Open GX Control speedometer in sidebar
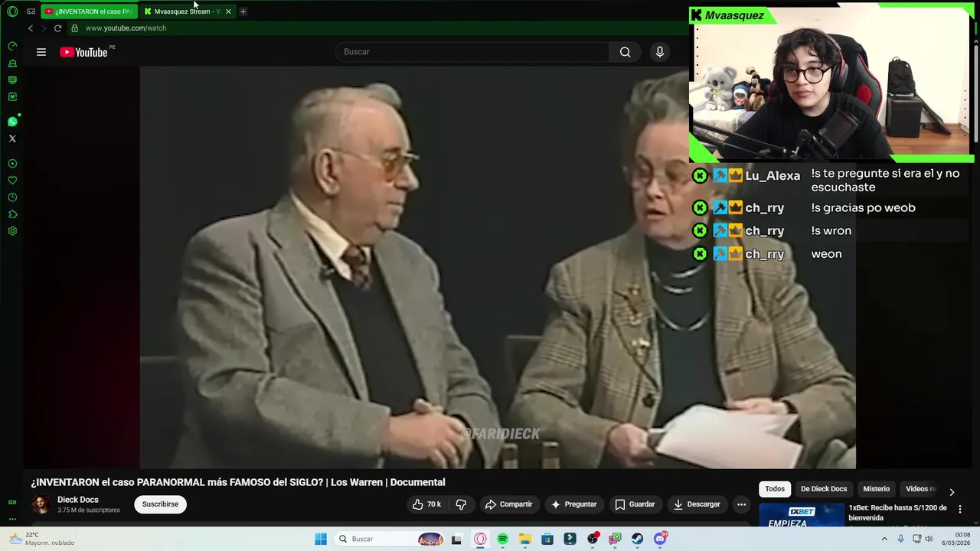980x551 pixels. [12, 46]
